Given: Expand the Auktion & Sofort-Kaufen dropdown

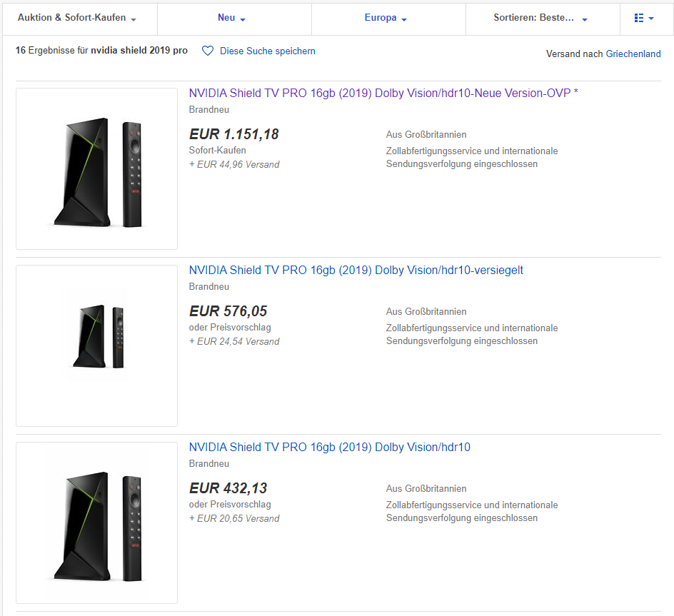Looking at the screenshot, I should 77,18.
